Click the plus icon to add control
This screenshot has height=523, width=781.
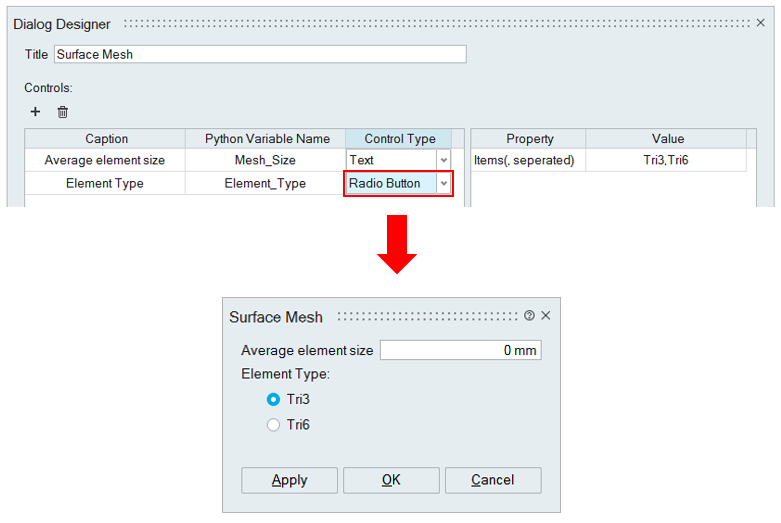point(36,112)
